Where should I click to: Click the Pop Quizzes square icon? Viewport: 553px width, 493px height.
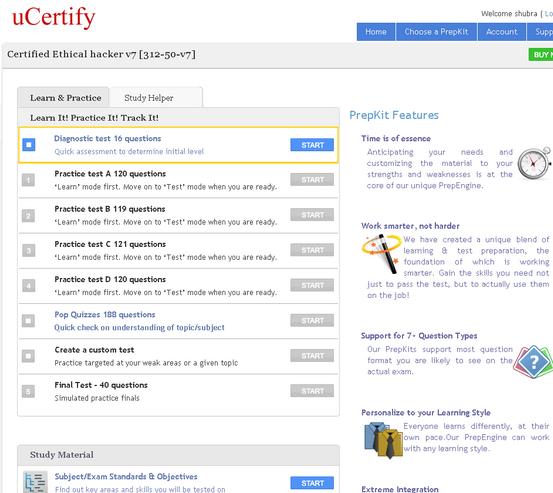point(28,321)
